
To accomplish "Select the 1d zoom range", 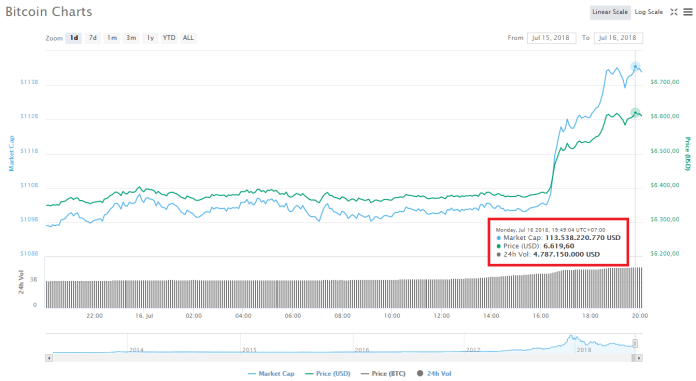I will tap(74, 38).
